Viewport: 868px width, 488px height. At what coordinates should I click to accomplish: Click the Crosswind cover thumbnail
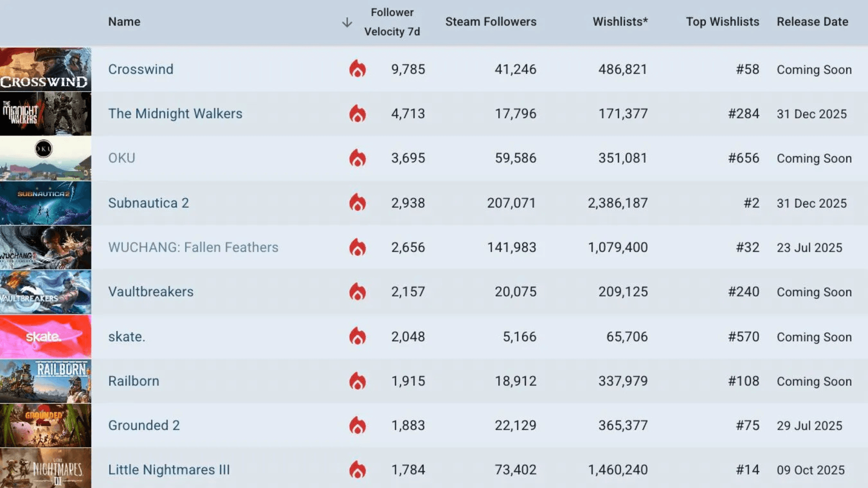45,69
